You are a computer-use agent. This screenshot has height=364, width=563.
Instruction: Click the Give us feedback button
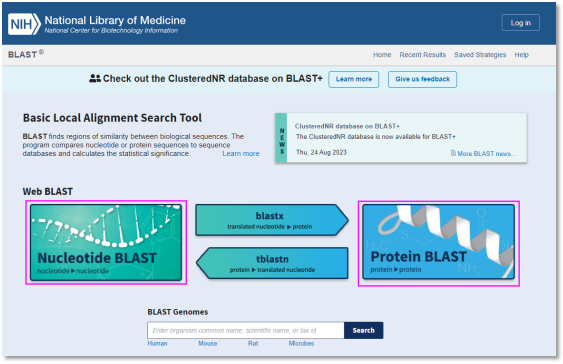422,79
